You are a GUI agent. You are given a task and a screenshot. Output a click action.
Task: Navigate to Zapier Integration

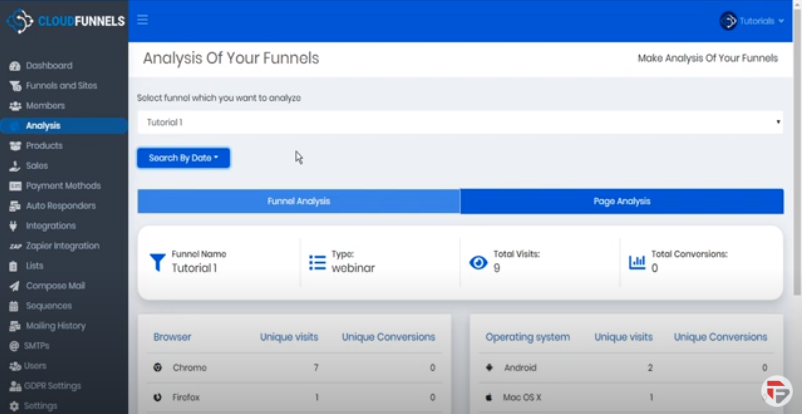pos(62,245)
